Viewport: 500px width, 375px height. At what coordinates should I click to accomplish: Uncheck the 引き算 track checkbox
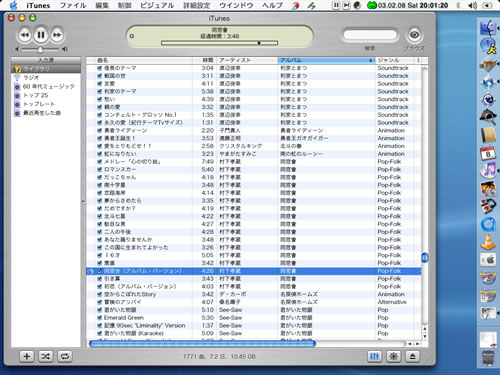point(99,279)
